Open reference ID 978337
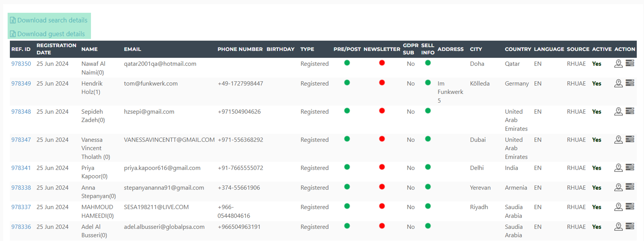This screenshot has height=241, width=644. (21, 207)
